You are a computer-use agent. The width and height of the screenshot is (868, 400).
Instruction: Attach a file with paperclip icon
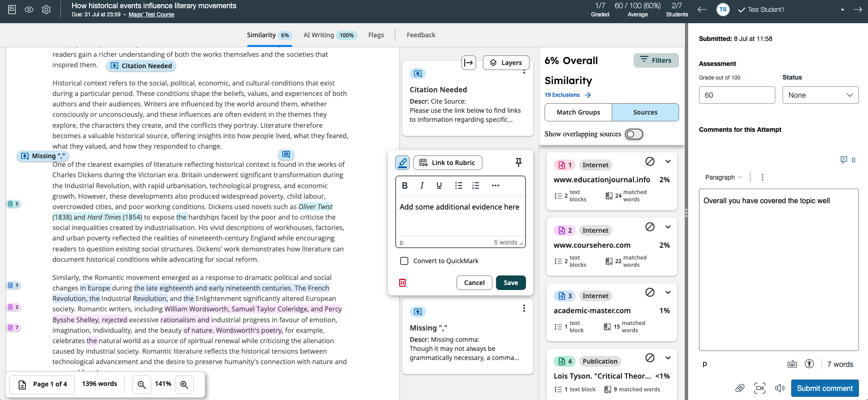(x=740, y=388)
